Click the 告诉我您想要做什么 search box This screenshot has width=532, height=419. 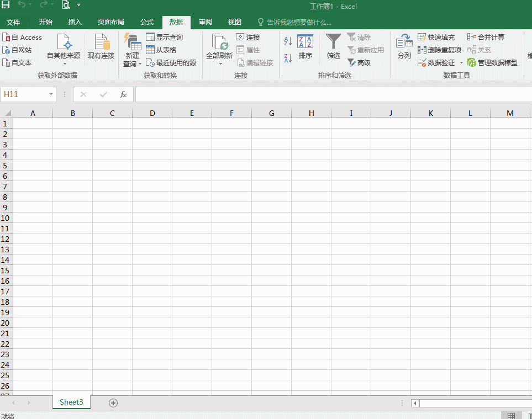point(294,23)
